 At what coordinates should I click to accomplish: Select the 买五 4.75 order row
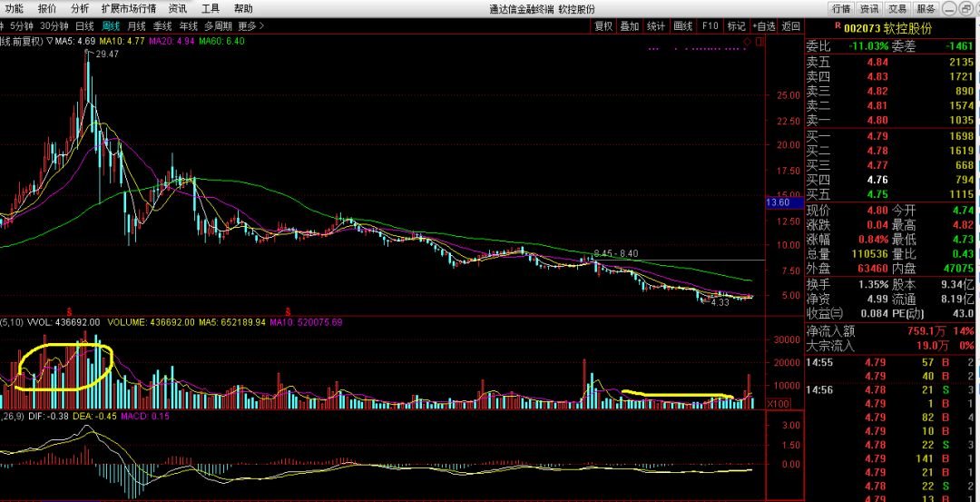point(890,194)
